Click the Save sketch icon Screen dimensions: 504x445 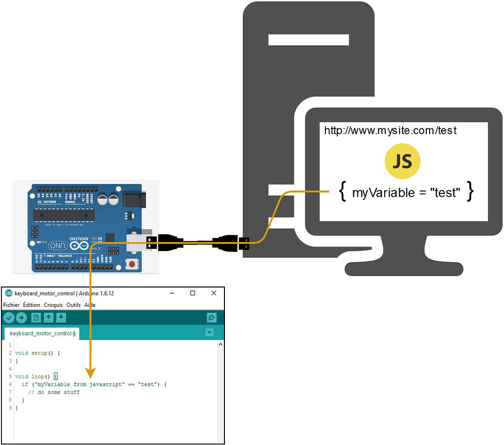tap(61, 318)
